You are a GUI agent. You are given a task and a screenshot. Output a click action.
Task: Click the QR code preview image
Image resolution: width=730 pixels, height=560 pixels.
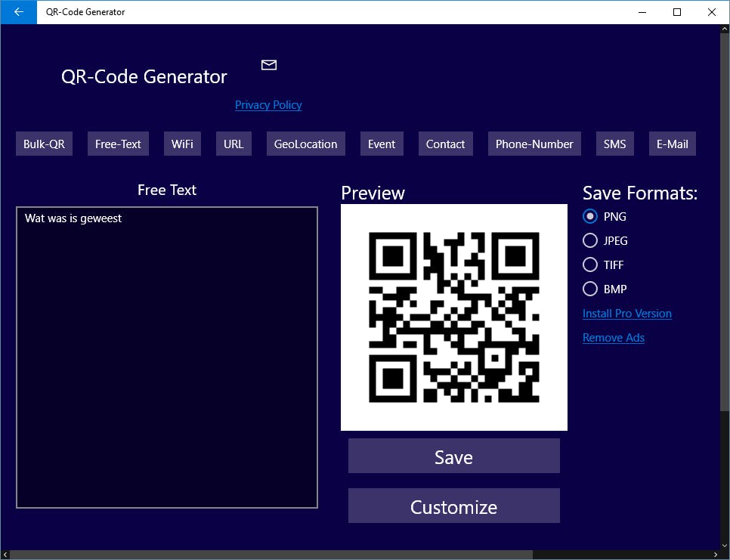(454, 317)
